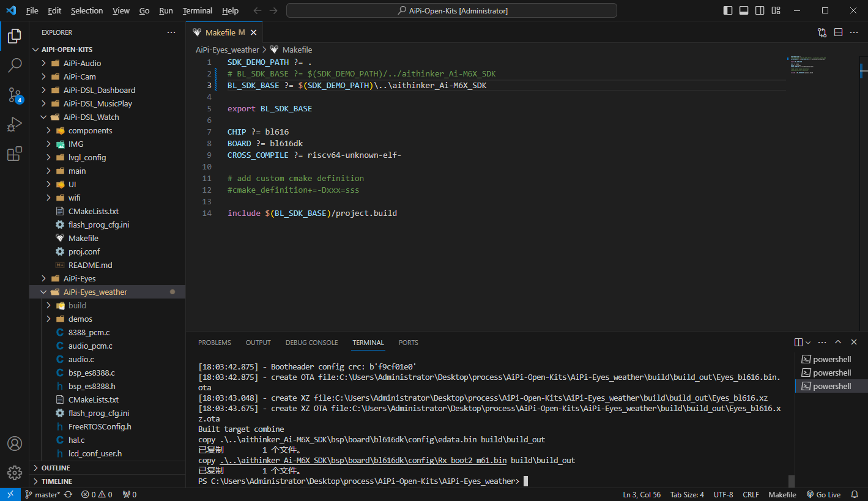Open the Search view icon
The height and width of the screenshot is (501, 868).
(15, 65)
